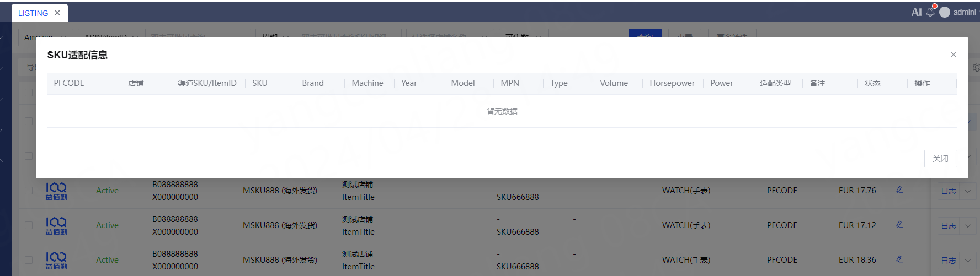Click the 备注 column header
The height and width of the screenshot is (276, 980).
click(x=817, y=83)
